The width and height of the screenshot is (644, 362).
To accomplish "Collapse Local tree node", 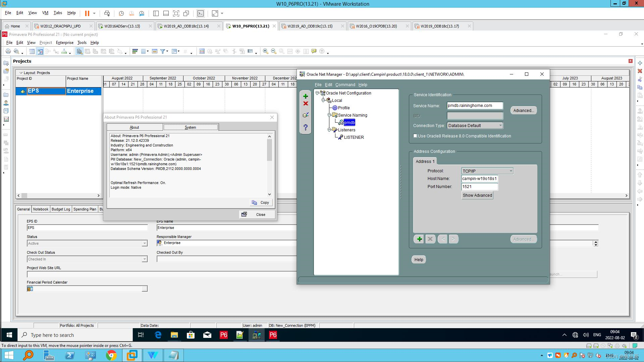I will [323, 100].
